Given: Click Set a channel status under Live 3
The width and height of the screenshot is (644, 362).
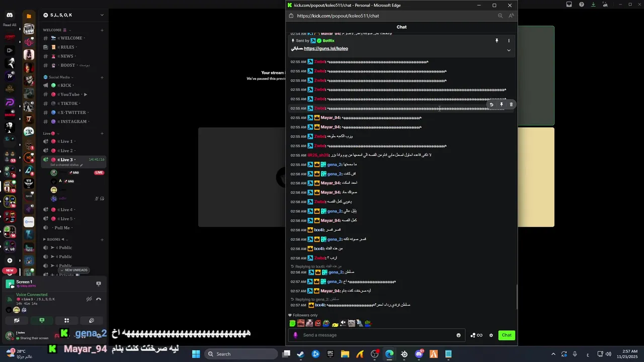Looking at the screenshot, I should click(x=67, y=165).
